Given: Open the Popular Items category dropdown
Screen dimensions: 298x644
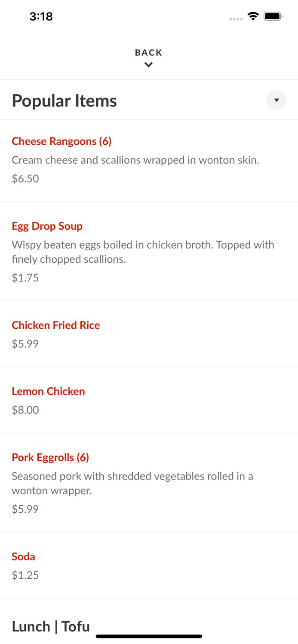Looking at the screenshot, I should tap(276, 100).
